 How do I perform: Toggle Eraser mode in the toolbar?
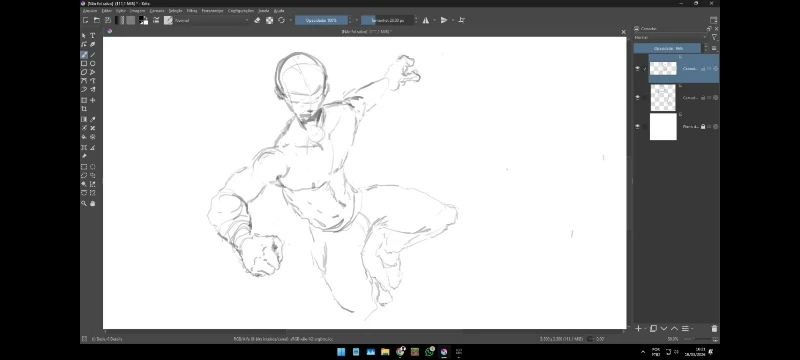257,20
